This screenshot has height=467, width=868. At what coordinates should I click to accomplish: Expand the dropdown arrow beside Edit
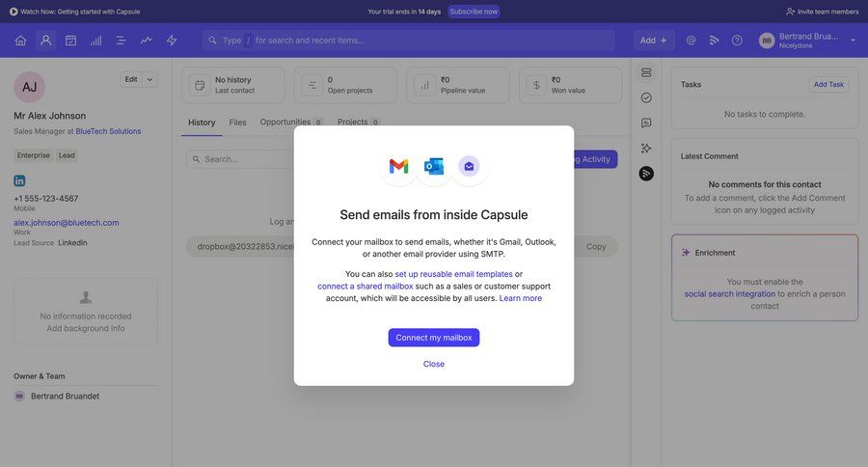(149, 79)
